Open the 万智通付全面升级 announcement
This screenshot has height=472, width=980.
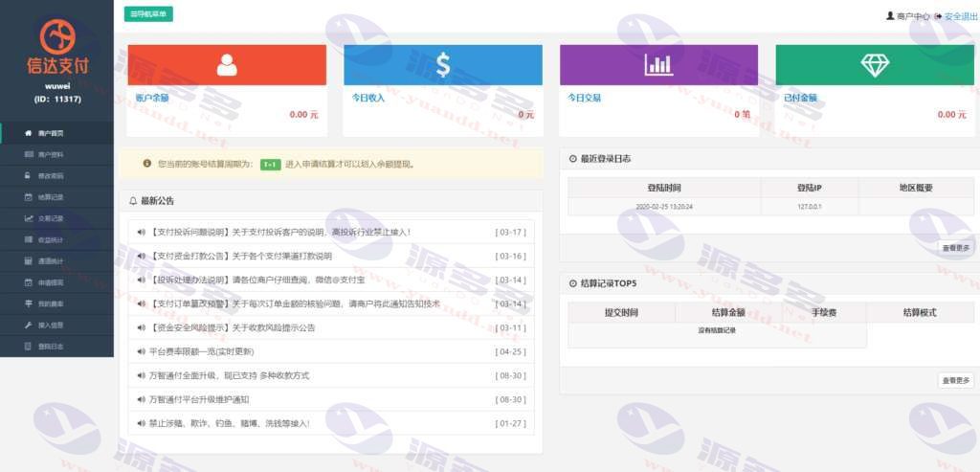point(230,375)
